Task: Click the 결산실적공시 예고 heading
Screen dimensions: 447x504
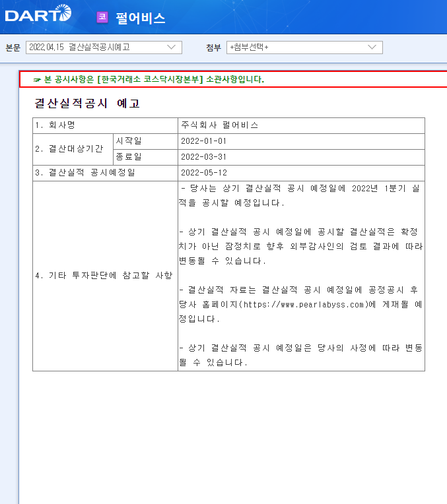Action: coord(87,103)
